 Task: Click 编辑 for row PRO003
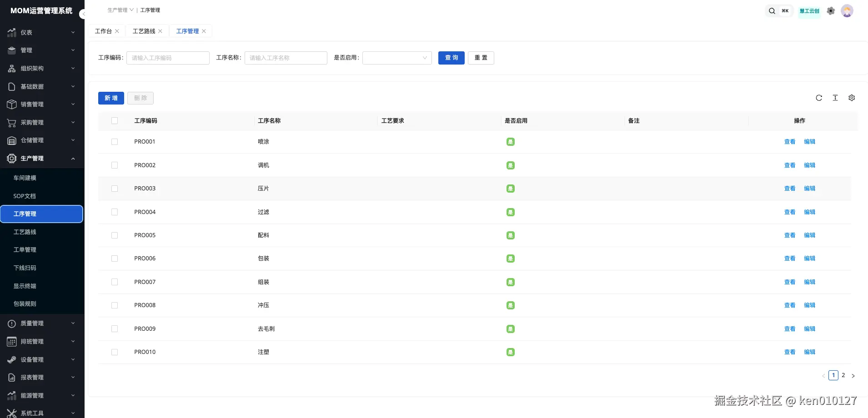pos(810,189)
